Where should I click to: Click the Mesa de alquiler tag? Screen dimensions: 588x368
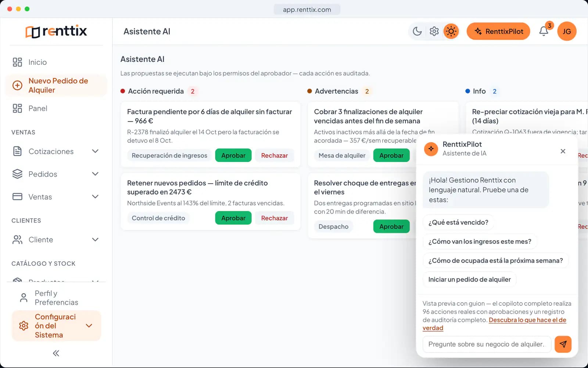click(342, 155)
